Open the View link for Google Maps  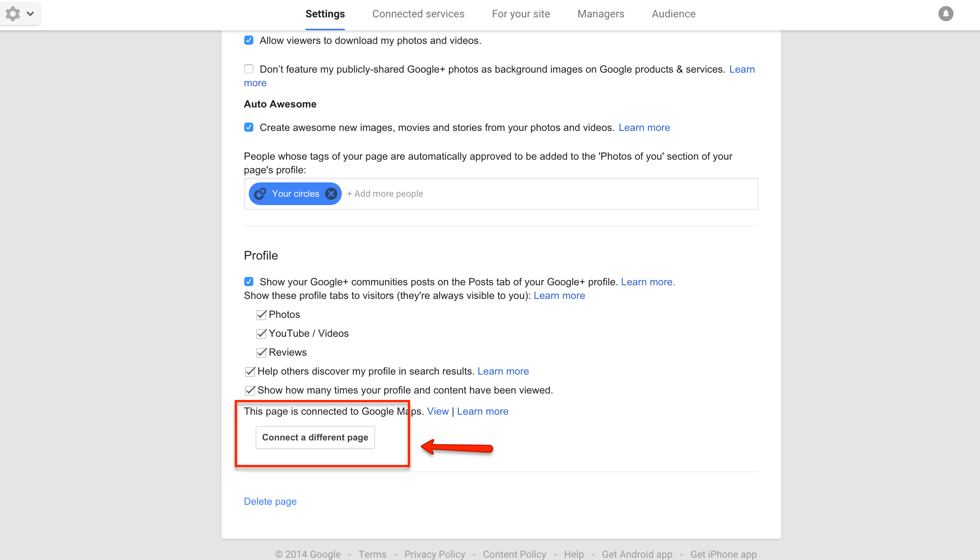(438, 411)
